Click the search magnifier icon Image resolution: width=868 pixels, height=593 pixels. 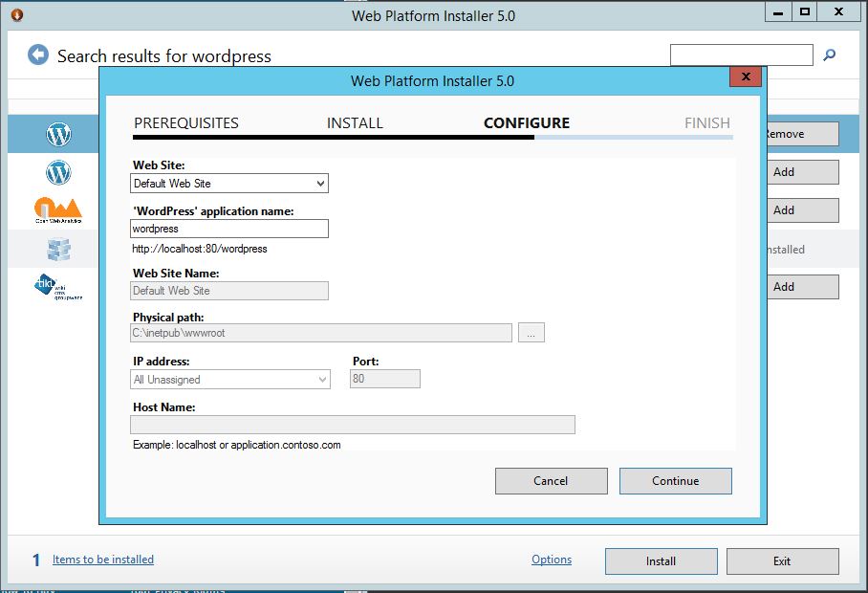pos(830,55)
